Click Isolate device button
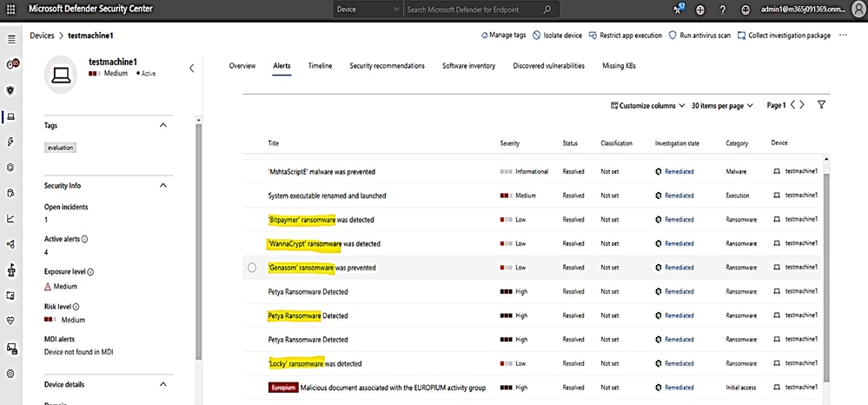The image size is (868, 405). (x=558, y=35)
